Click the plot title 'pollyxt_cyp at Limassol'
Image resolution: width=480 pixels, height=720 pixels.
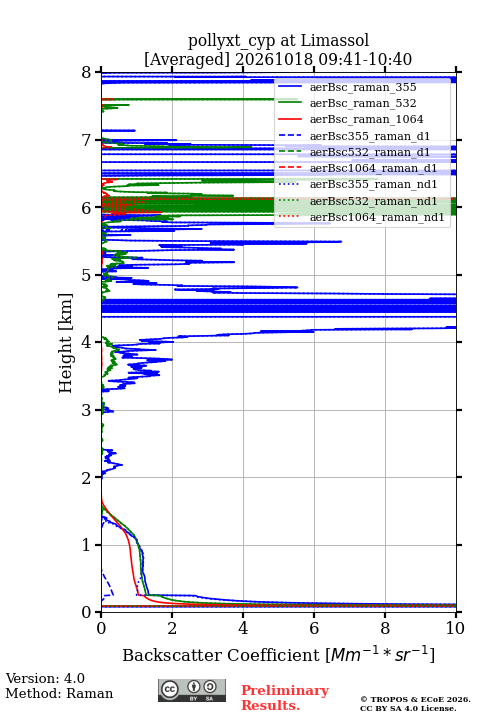coord(278,40)
